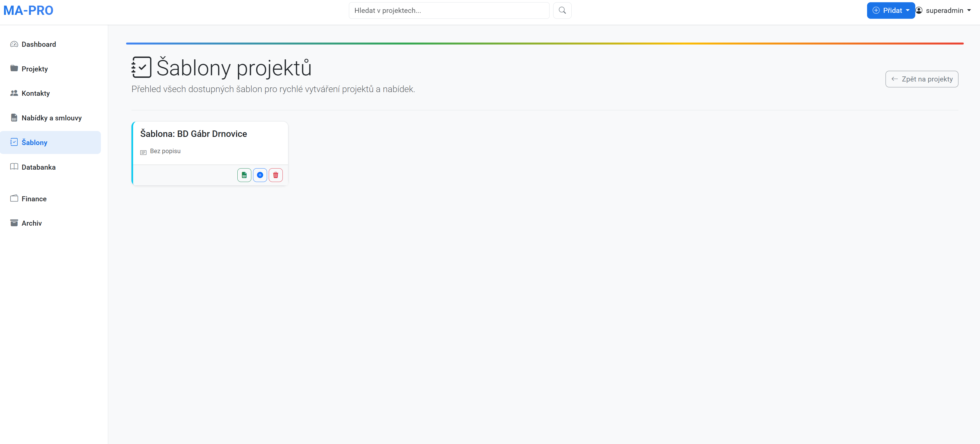Click the blue plus icon on template card
The width and height of the screenshot is (980, 444).
[260, 175]
